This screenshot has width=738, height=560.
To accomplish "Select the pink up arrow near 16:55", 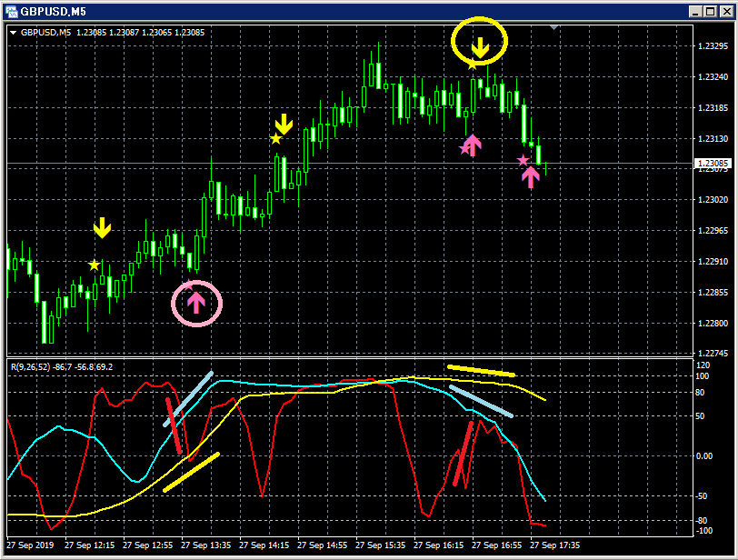I will [x=472, y=145].
